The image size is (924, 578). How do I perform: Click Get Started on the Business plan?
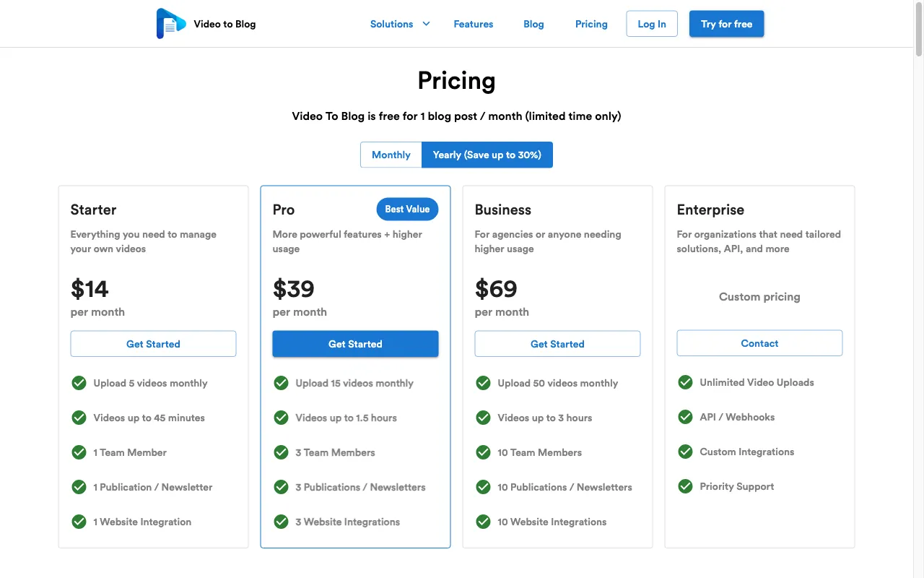(x=557, y=344)
